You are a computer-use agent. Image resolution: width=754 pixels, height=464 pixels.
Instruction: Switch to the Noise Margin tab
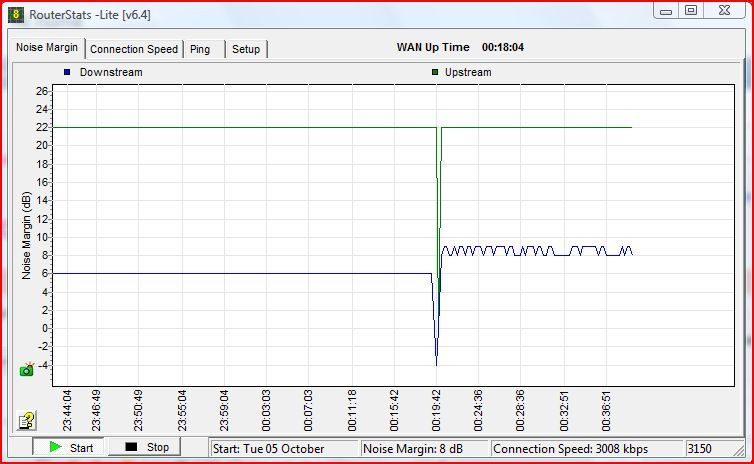[x=48, y=48]
